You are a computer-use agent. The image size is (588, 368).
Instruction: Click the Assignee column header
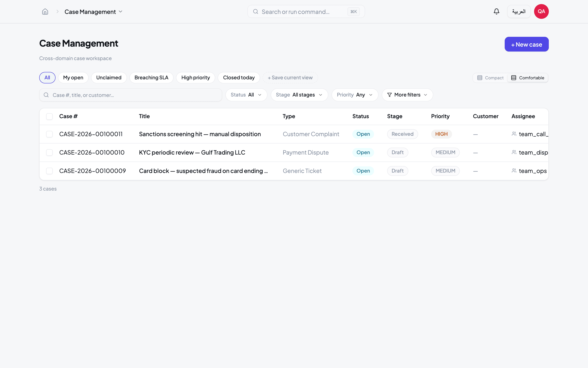click(523, 116)
